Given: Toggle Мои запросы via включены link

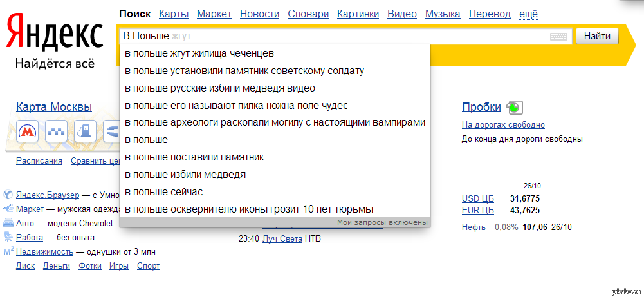Looking at the screenshot, I should 408,222.
